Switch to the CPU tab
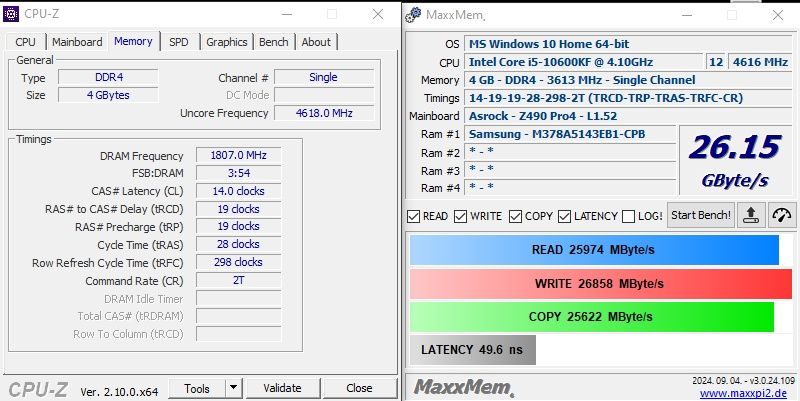The image size is (800, 401). click(26, 42)
